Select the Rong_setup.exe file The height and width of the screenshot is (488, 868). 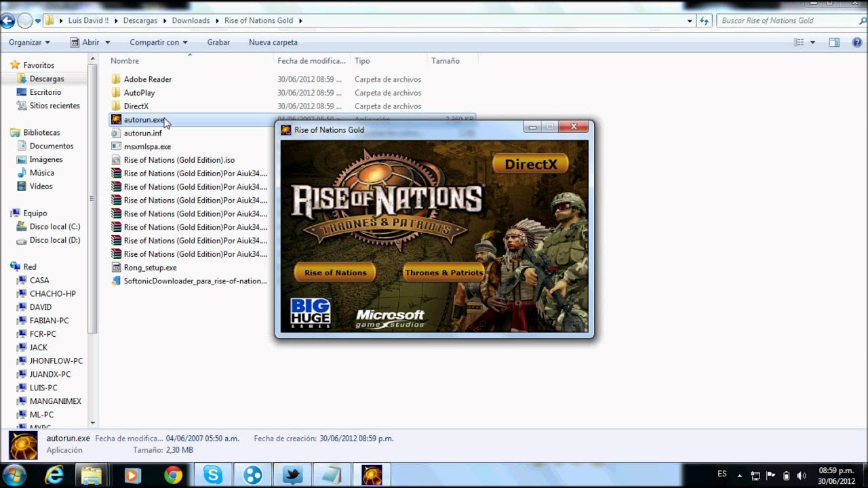pyautogui.click(x=150, y=268)
